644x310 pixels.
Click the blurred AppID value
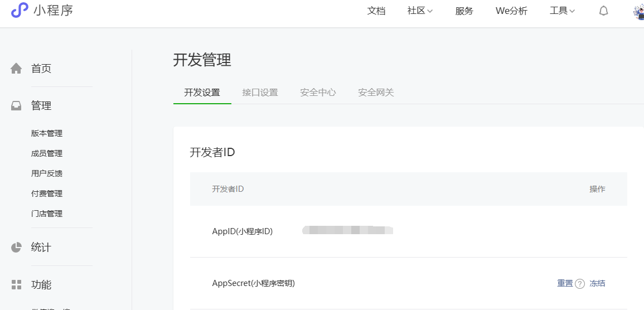coord(347,230)
